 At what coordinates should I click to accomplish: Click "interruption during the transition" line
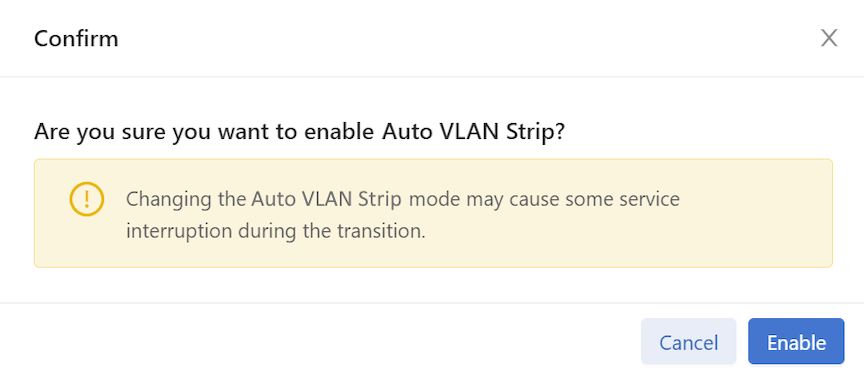point(276,231)
